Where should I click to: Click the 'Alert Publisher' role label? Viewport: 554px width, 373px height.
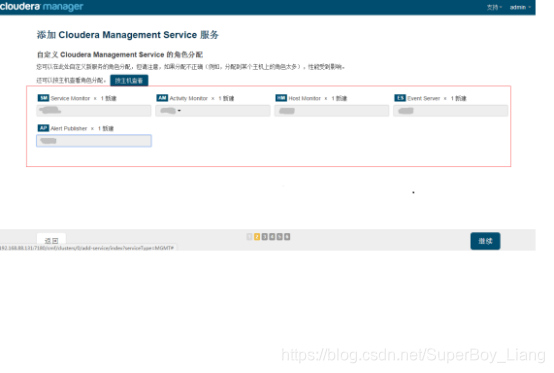(69, 128)
